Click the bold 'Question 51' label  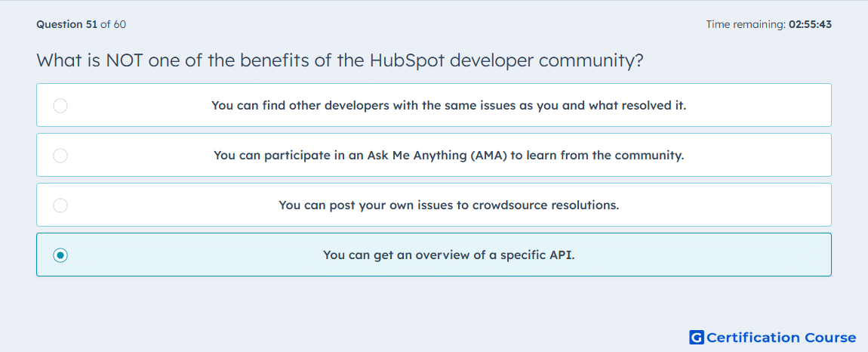point(66,24)
